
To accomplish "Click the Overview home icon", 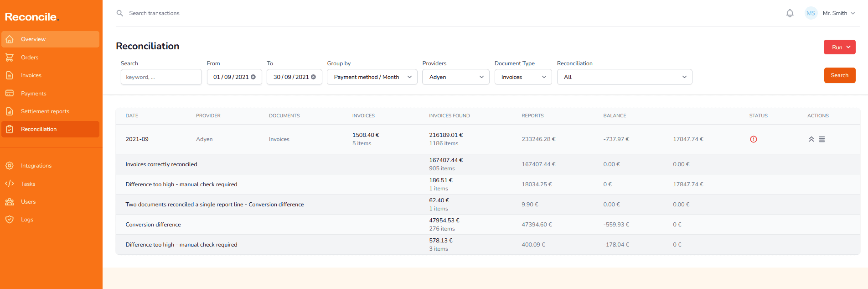I will 10,39.
